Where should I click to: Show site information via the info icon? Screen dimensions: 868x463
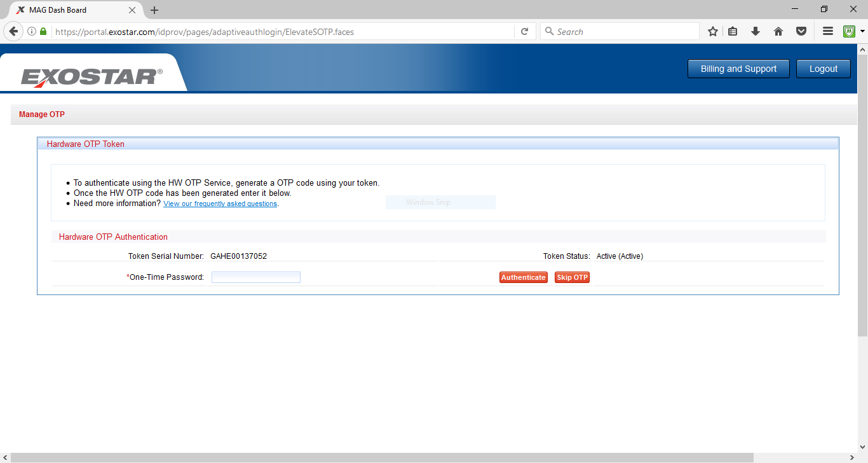(32, 32)
